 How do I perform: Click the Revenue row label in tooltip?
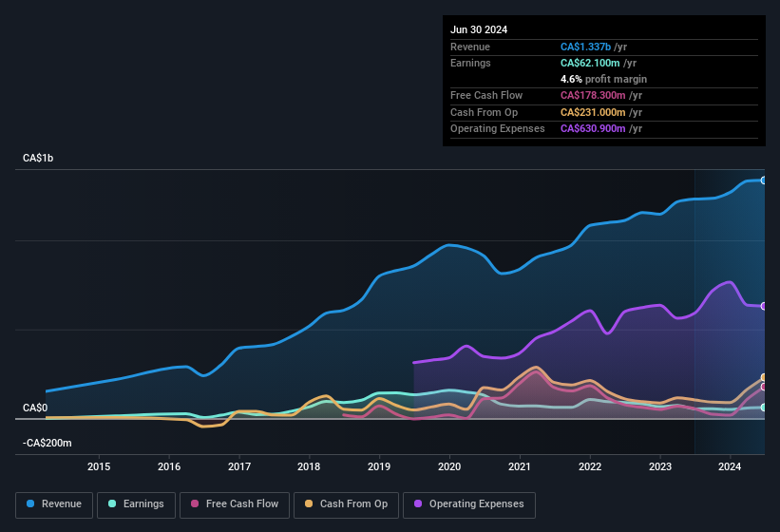(x=470, y=47)
